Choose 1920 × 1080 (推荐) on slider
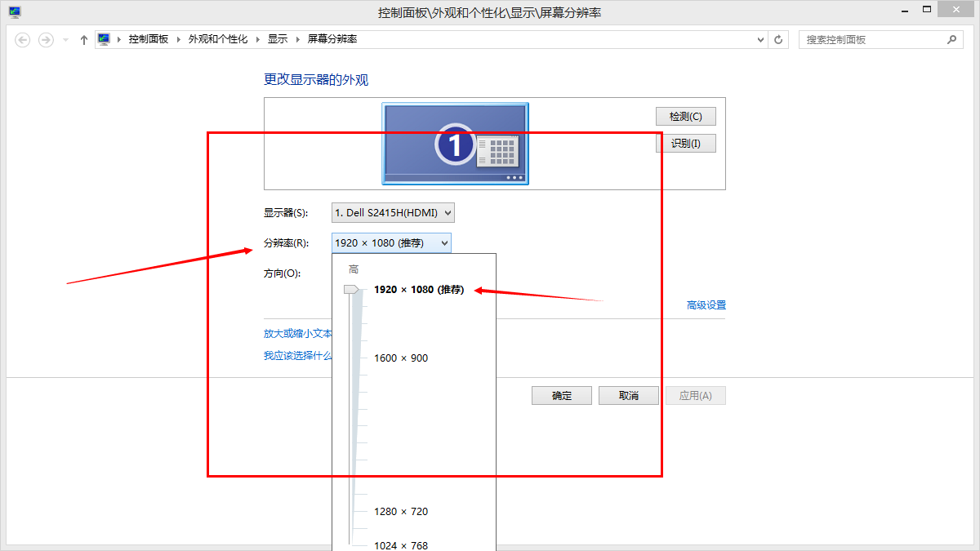 pyautogui.click(x=419, y=290)
